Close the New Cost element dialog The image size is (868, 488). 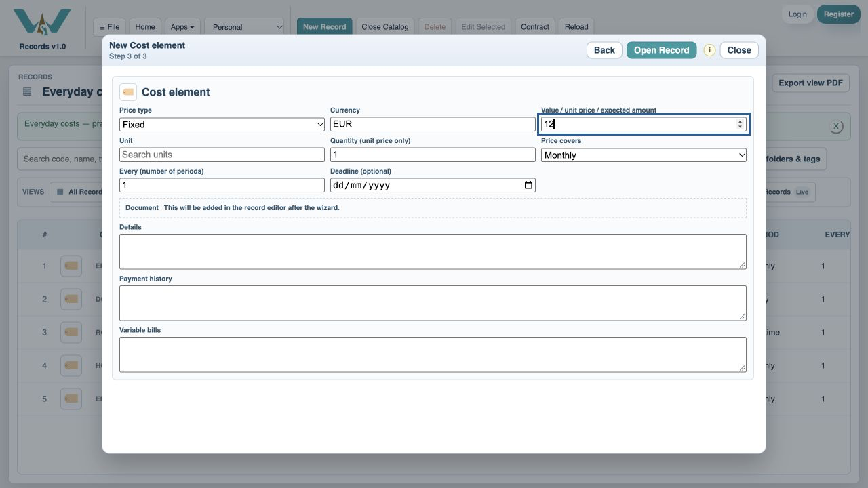coord(739,50)
